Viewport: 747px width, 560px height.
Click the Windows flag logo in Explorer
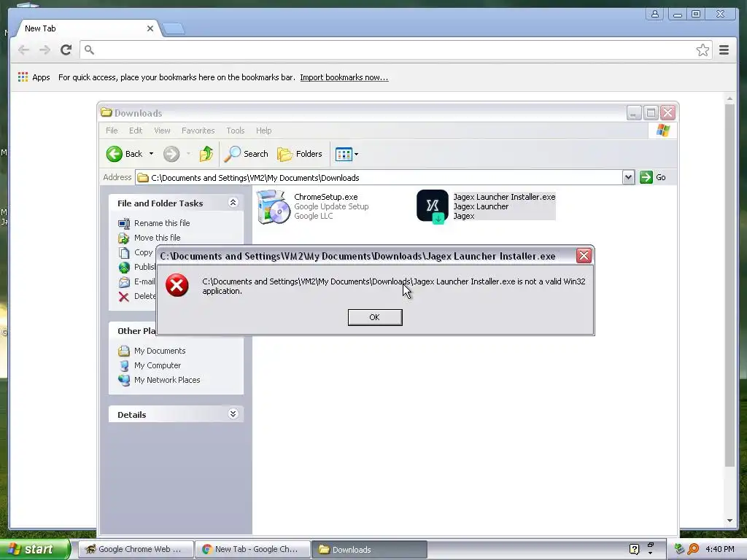click(662, 131)
